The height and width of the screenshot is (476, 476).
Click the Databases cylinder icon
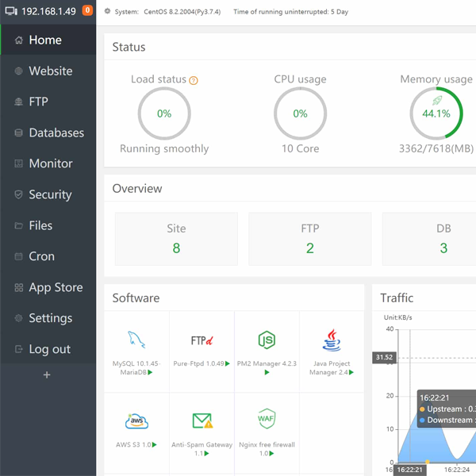18,132
